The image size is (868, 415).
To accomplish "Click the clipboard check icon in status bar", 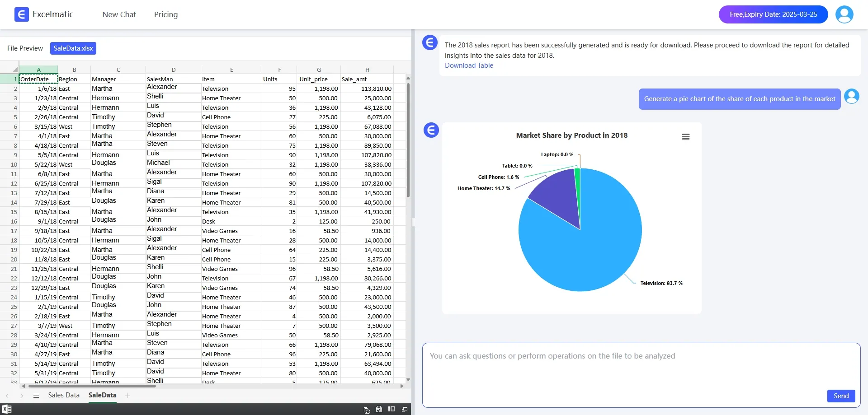I will [379, 409].
